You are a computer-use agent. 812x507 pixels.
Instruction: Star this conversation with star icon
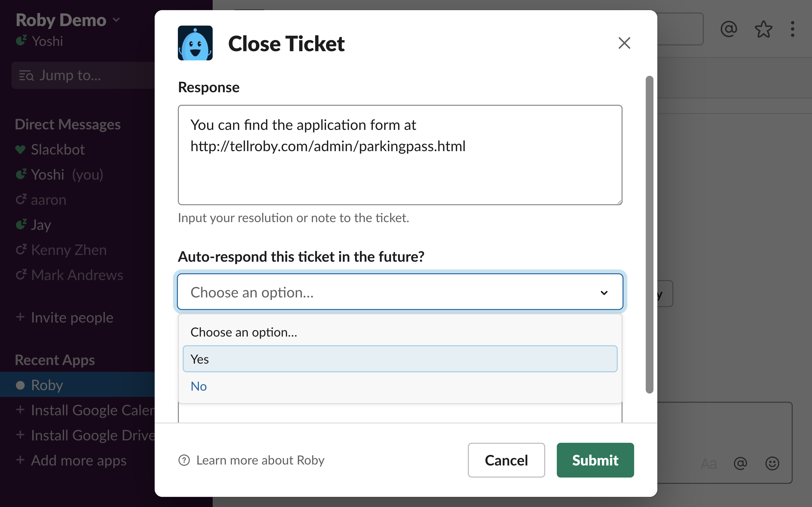763,29
